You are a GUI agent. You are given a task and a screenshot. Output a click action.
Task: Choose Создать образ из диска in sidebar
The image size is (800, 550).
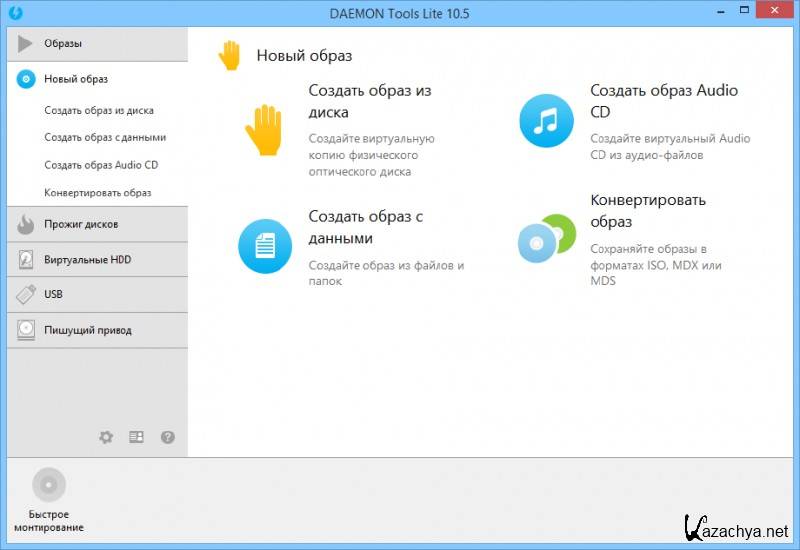point(99,110)
